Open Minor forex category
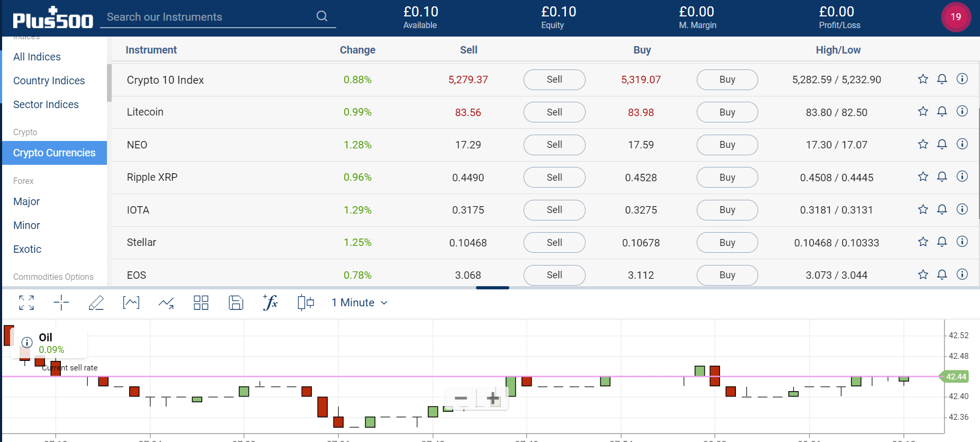 pyautogui.click(x=26, y=225)
